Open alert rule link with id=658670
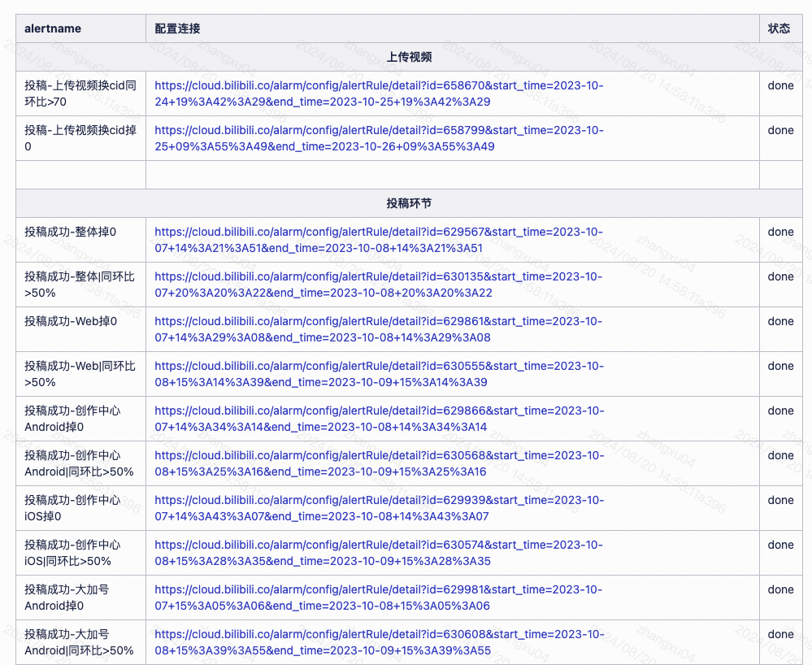This screenshot has height=665, width=812. (379, 93)
